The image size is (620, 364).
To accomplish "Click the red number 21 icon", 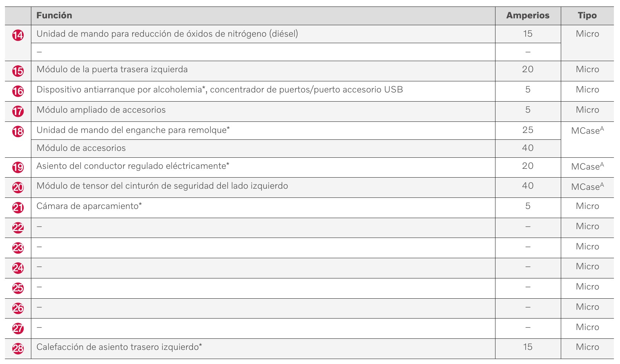I will click(x=18, y=208).
